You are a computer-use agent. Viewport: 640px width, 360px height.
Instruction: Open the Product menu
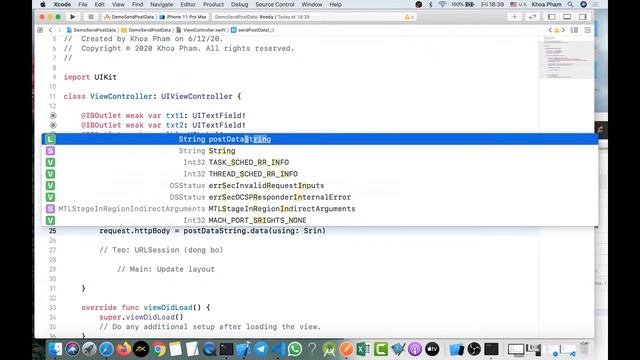click(213, 4)
